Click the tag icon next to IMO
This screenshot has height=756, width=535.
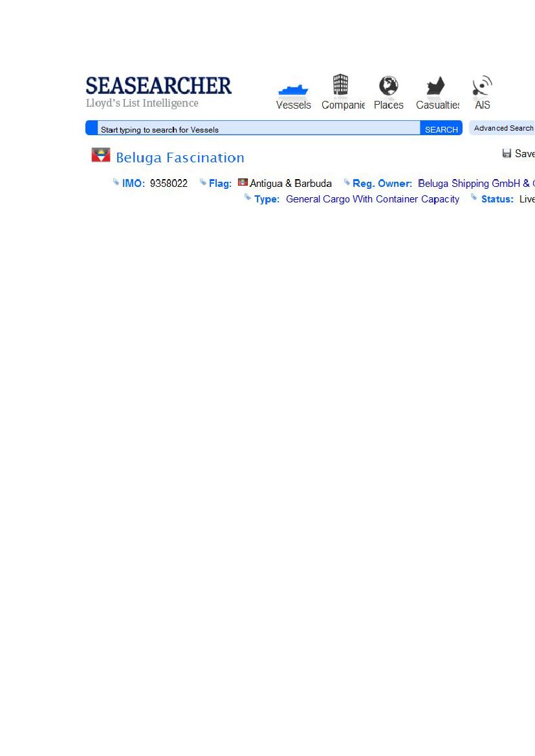pyautogui.click(x=116, y=182)
